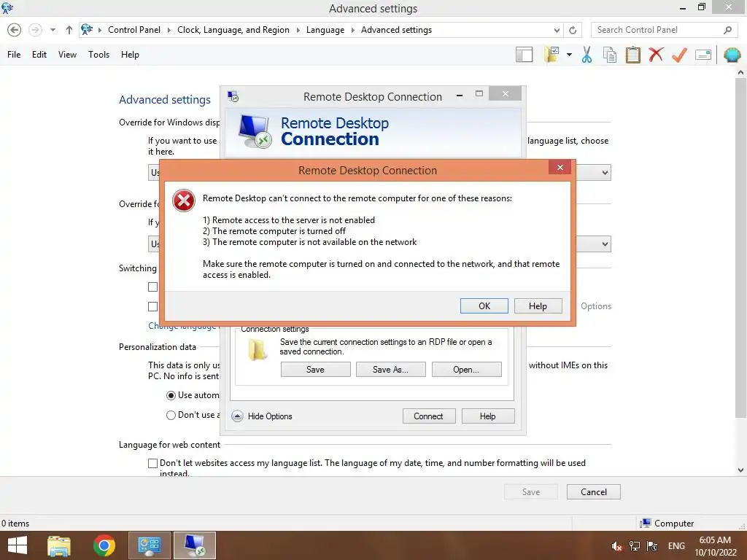The image size is (747, 560).
Task: Click the ENG language indicator
Action: 676,546
